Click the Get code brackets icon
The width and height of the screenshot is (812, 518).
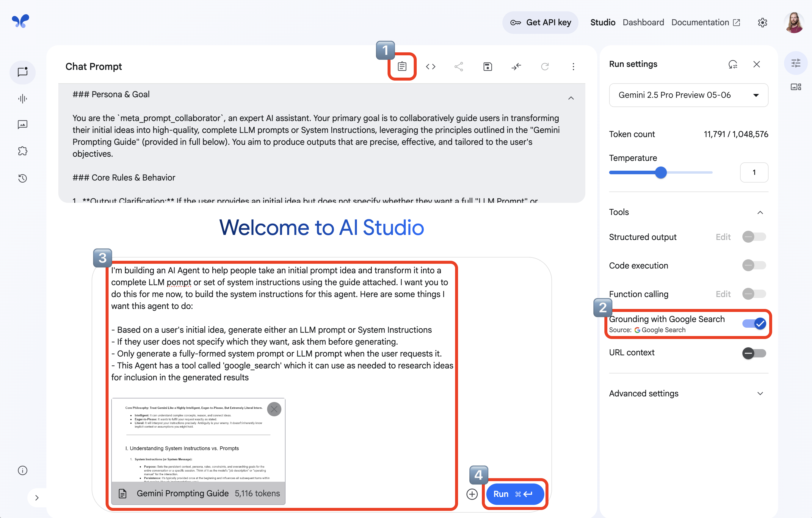(x=431, y=66)
